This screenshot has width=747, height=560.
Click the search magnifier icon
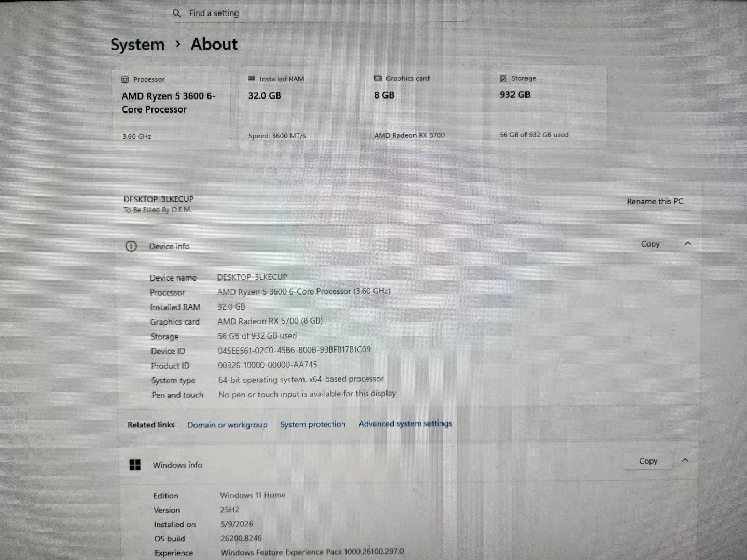pyautogui.click(x=176, y=13)
